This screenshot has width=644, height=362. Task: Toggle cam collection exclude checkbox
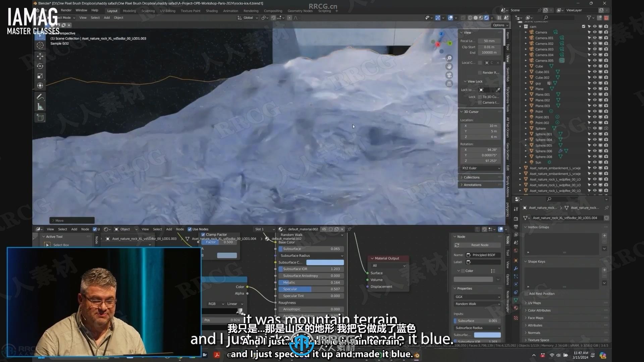point(584,26)
